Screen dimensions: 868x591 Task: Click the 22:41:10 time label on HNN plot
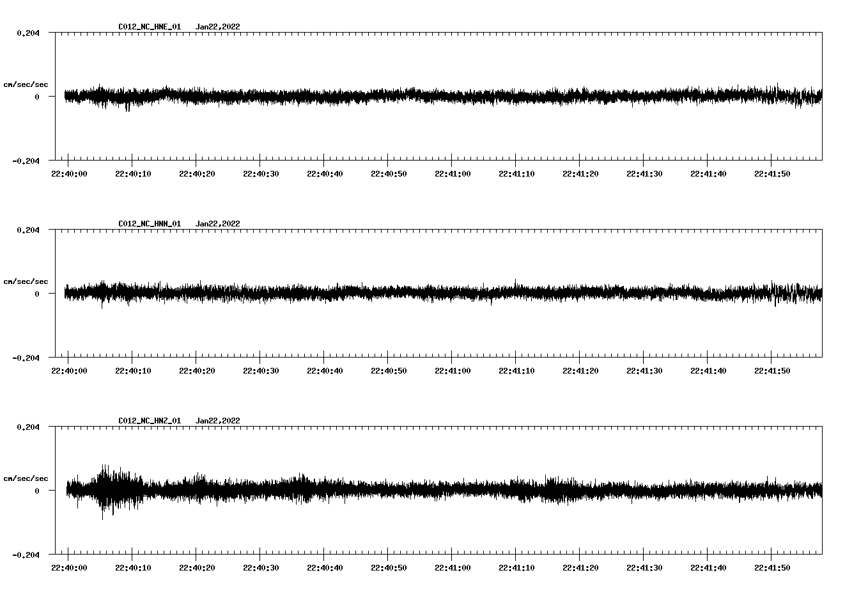tap(516, 371)
